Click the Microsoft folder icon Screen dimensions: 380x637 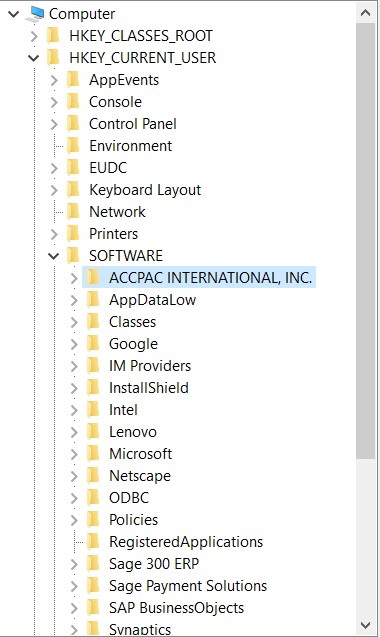[x=93, y=453]
